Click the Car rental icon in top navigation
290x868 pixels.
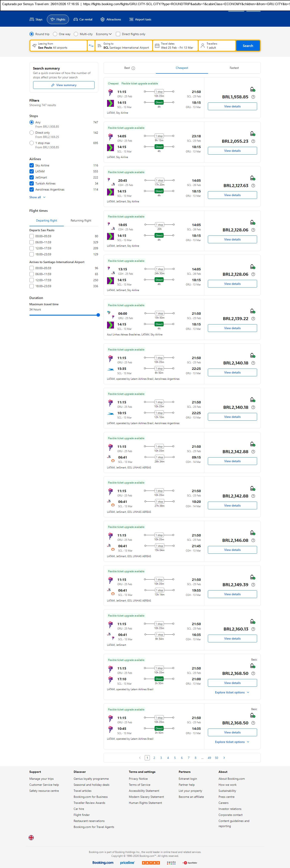point(76,20)
